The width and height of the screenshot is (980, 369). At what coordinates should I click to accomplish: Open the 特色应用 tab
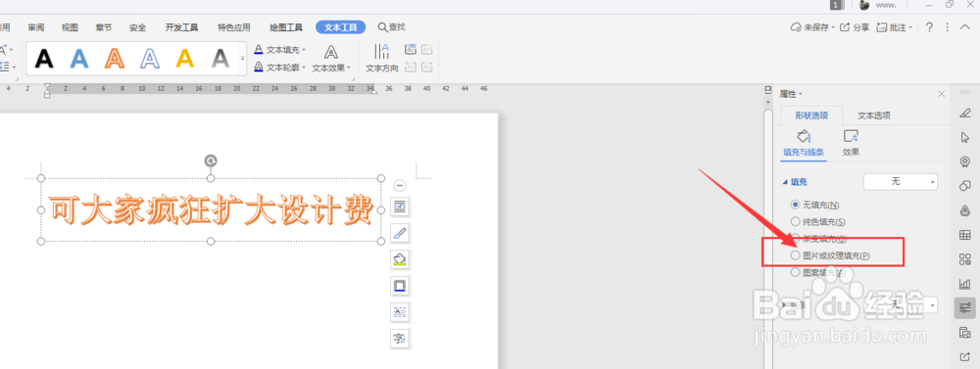tap(234, 27)
